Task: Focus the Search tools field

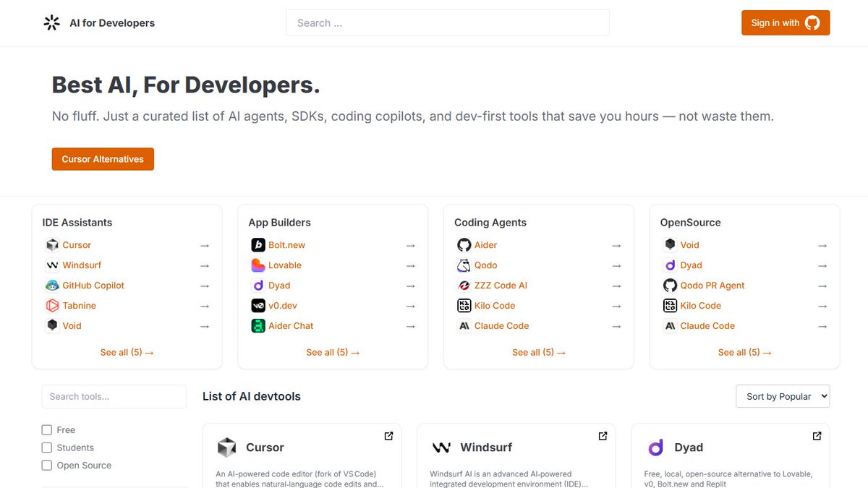Action: tap(114, 396)
